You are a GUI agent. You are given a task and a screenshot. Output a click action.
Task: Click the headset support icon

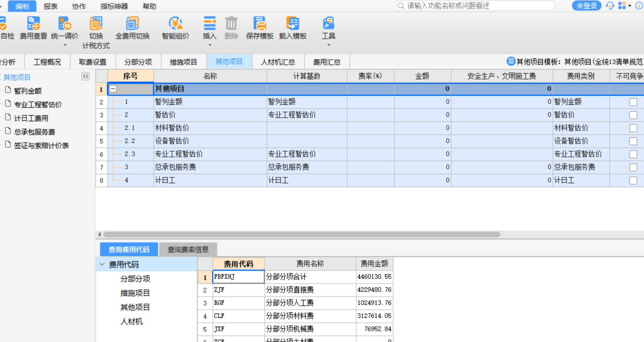coord(610,6)
